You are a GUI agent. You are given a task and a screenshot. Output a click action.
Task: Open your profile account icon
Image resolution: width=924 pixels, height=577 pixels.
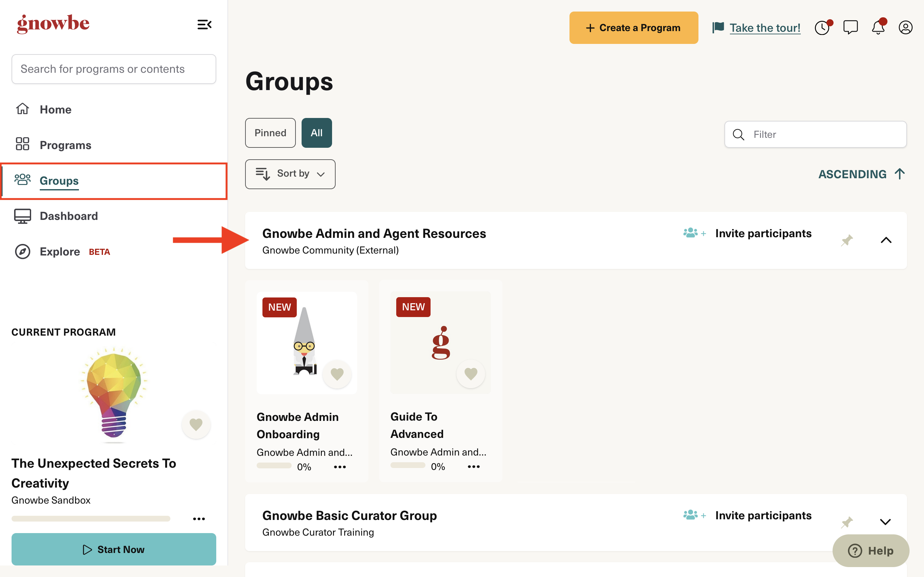(x=906, y=27)
